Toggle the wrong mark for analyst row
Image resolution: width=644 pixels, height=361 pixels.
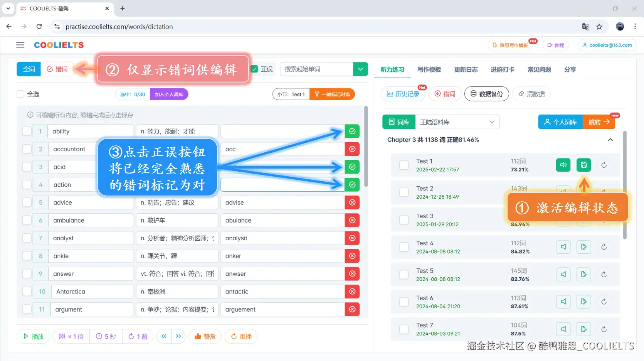(352, 238)
